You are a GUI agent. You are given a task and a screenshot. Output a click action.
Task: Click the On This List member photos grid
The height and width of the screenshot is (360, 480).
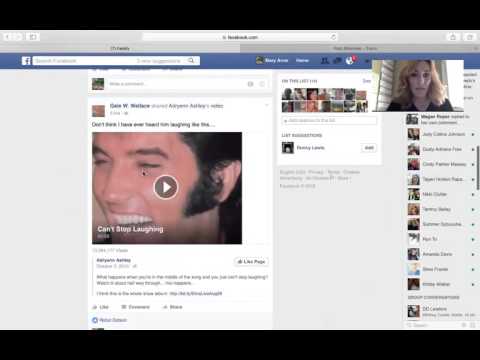[x=324, y=100]
